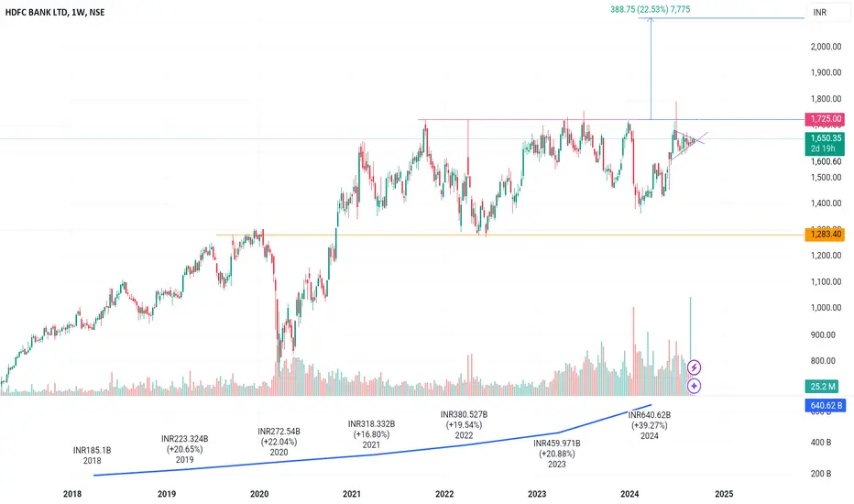Click the 2,000.00 price axis tick
The width and height of the screenshot is (854, 504).
[826, 47]
